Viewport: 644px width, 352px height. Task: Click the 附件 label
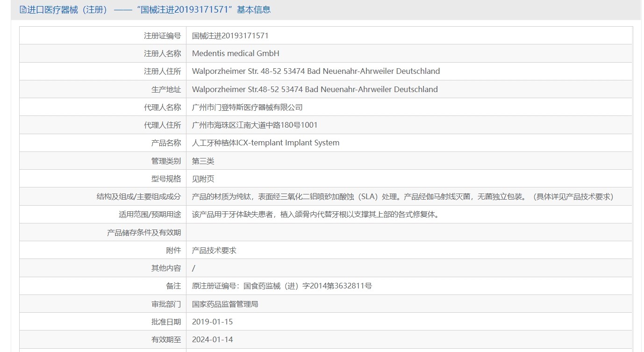(173, 250)
